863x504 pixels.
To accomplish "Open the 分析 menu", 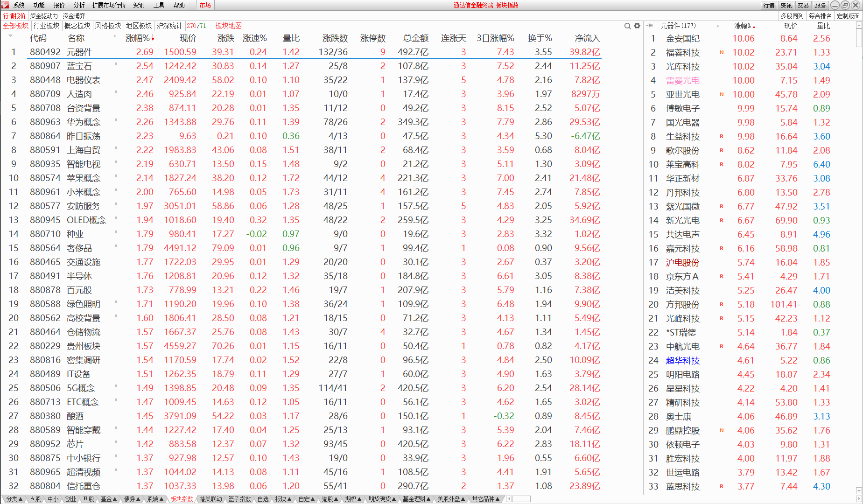I will 79,5.
